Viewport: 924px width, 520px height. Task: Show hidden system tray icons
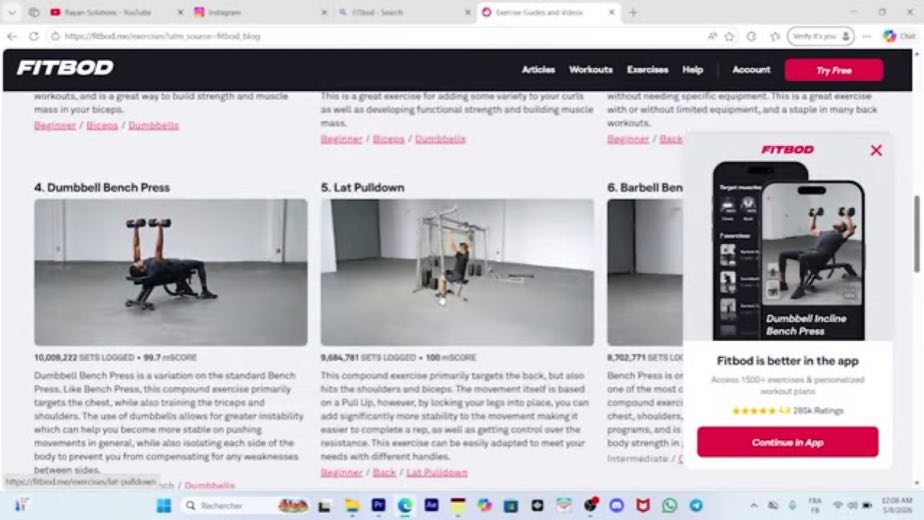coord(754,505)
